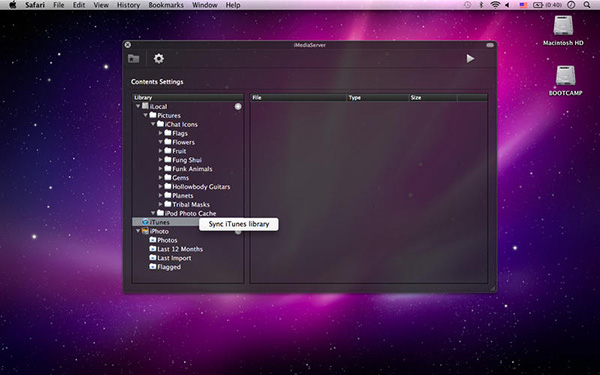Sort by the File column header

point(298,98)
